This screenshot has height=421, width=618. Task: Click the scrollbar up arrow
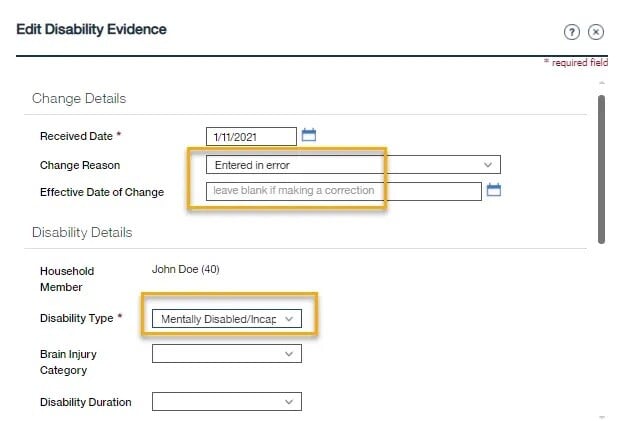coord(601,83)
